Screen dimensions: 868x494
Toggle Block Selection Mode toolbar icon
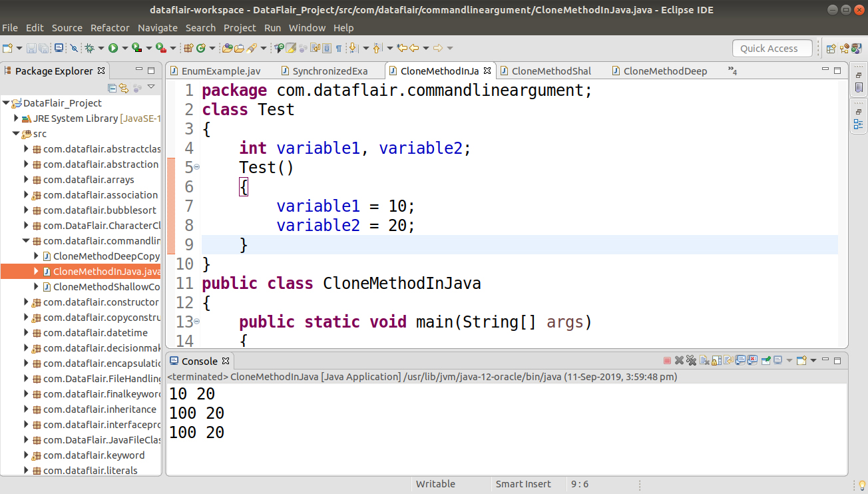pyautogui.click(x=327, y=48)
